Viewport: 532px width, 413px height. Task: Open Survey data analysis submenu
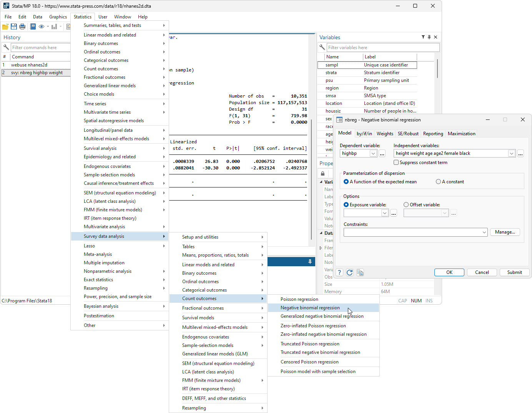tap(120, 236)
